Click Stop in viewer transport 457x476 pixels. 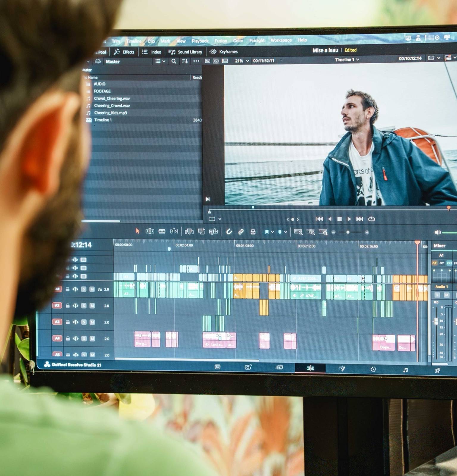pyautogui.click(x=339, y=219)
